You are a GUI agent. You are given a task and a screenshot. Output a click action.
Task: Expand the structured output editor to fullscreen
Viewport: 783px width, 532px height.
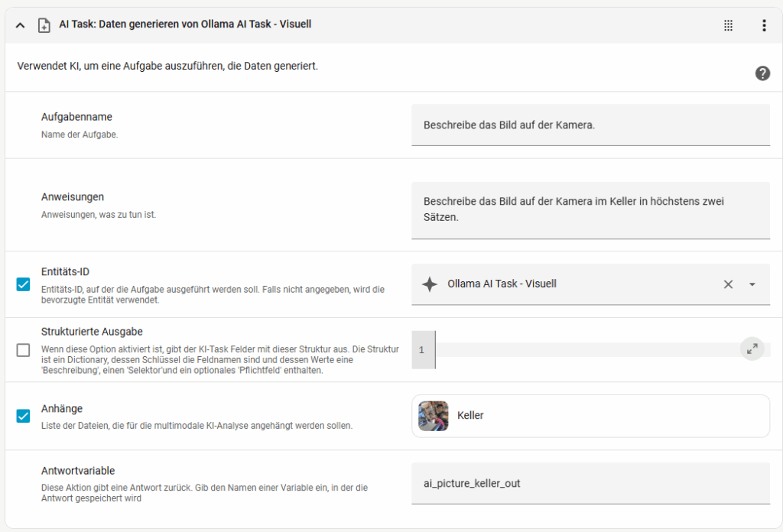click(x=752, y=349)
